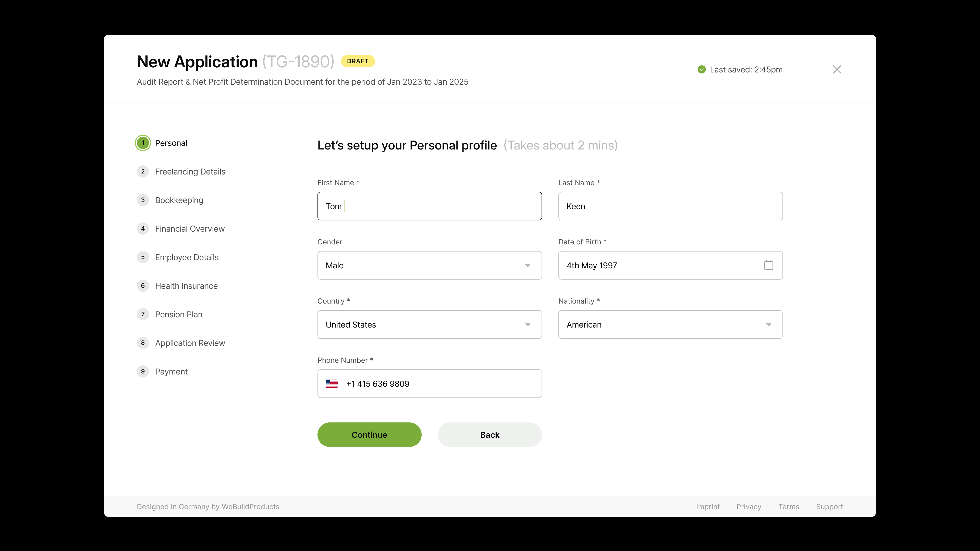Click the DRAFT status badge
Viewport: 980px width, 551px height.
point(358,61)
